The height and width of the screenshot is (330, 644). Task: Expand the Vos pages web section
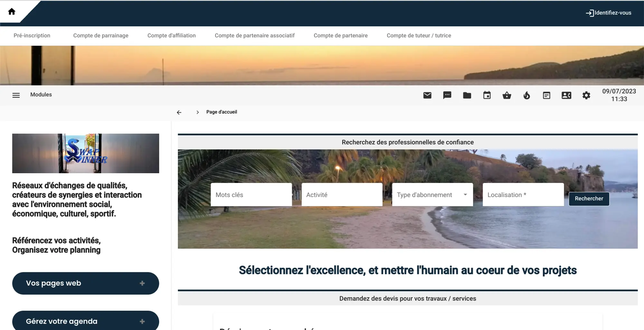click(86, 283)
